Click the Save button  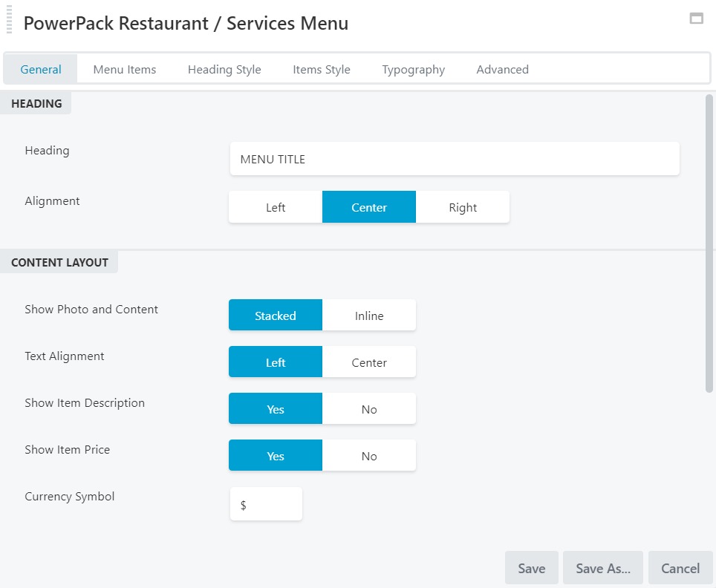pyautogui.click(x=532, y=569)
